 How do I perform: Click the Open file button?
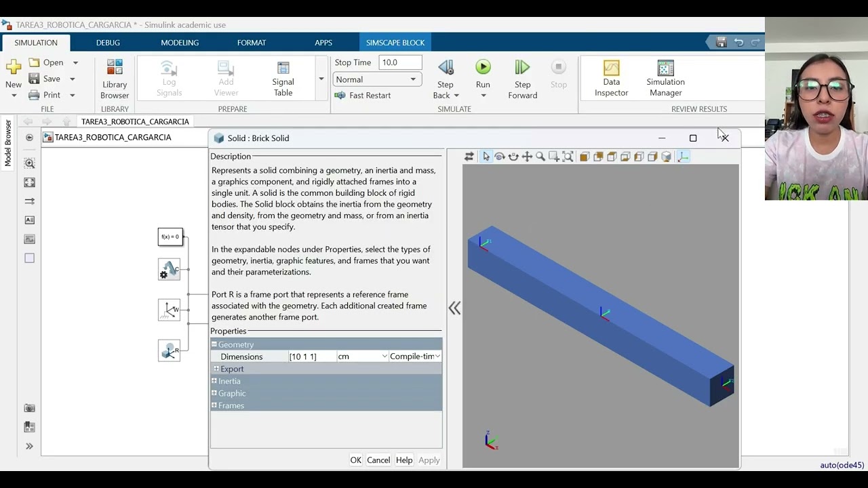coord(47,62)
